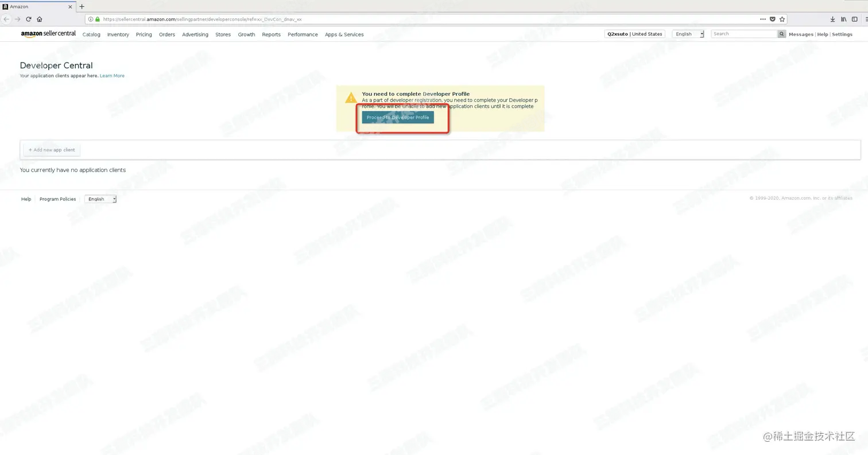Image resolution: width=868 pixels, height=455 pixels.
Task: Toggle the browser sidebar view
Action: tap(854, 19)
